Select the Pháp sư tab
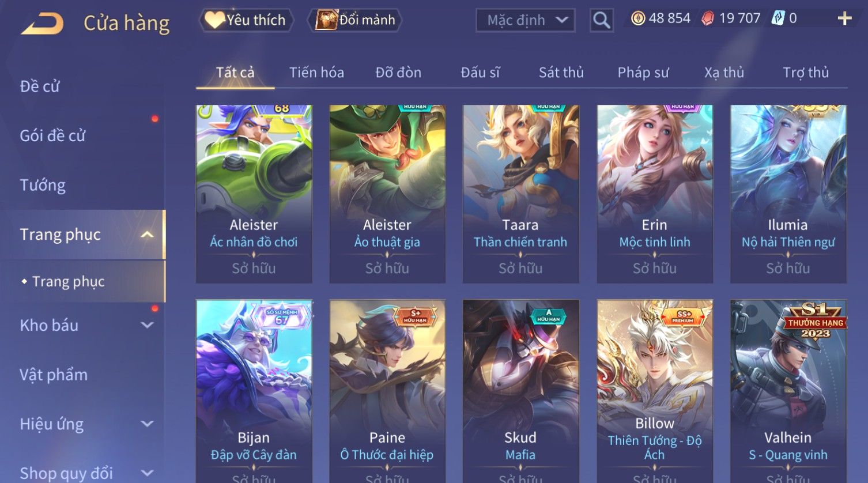The image size is (868, 483). [x=643, y=73]
